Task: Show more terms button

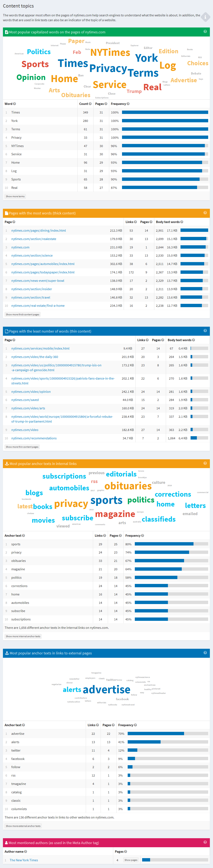Action: (x=15, y=196)
